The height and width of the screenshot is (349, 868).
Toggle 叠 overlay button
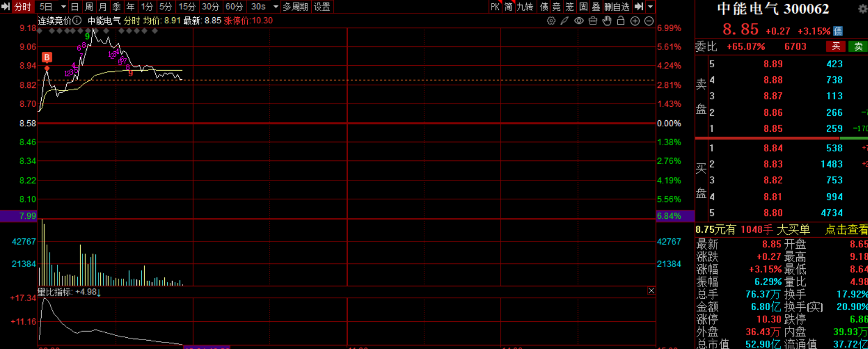click(596, 7)
